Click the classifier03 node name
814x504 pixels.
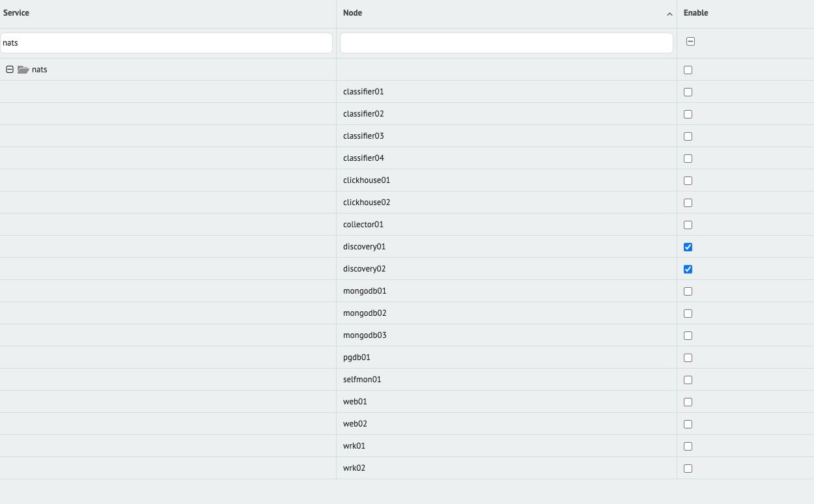(363, 136)
